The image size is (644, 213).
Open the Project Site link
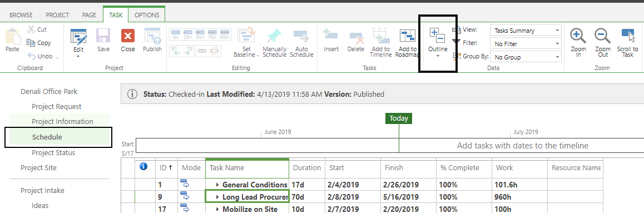click(38, 167)
